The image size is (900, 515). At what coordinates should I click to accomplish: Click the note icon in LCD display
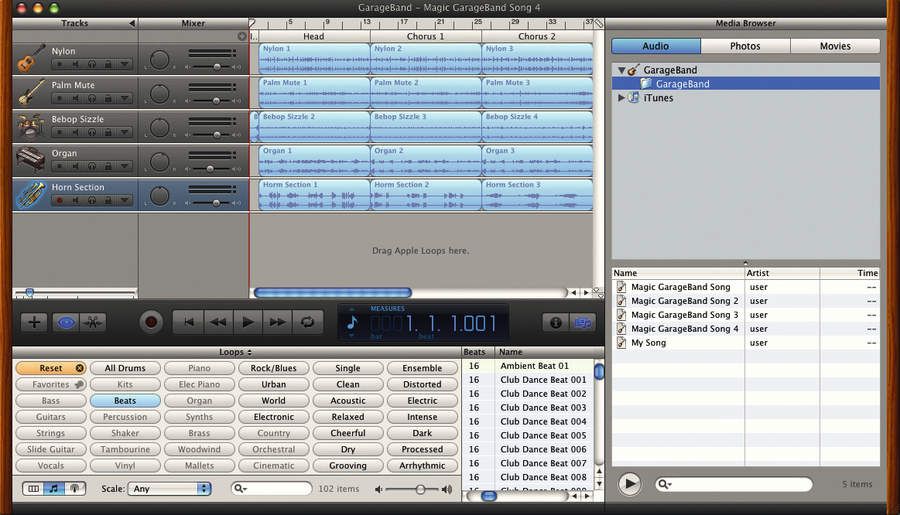click(x=352, y=322)
